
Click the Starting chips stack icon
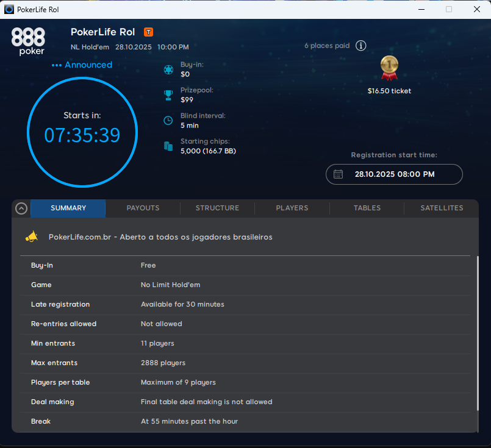click(168, 146)
